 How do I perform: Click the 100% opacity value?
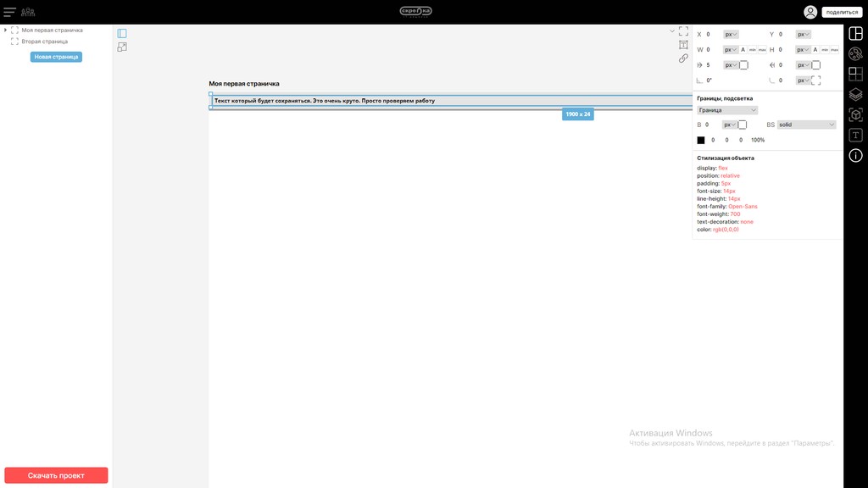(758, 141)
